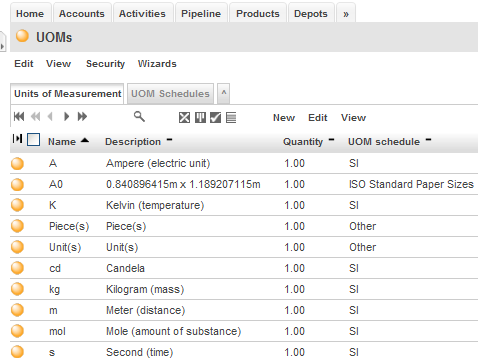Jump forward with fast-forward arrows
478x362 pixels.
coord(82,117)
